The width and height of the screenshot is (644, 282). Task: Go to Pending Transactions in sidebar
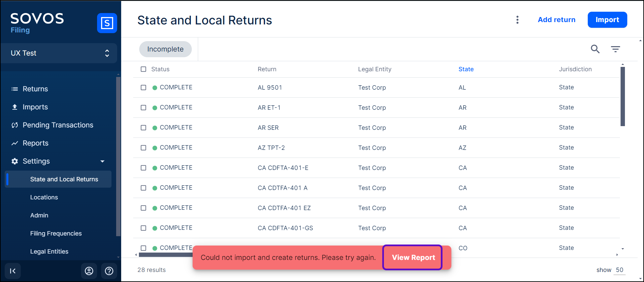[x=58, y=125]
